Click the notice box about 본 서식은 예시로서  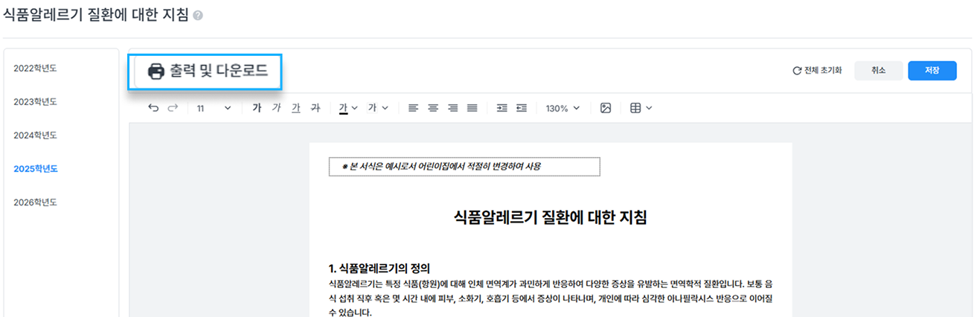pos(464,166)
